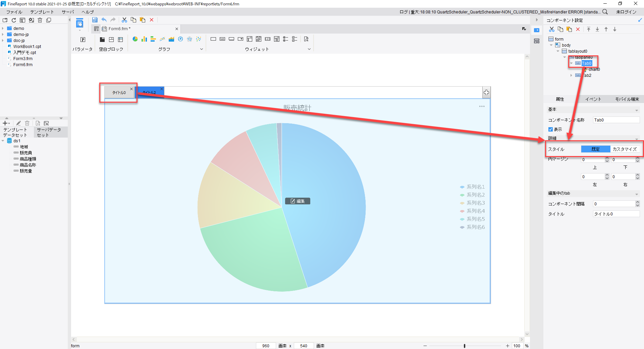Insert a radar chart component
This screenshot has width=644, height=349.
coord(190,39)
